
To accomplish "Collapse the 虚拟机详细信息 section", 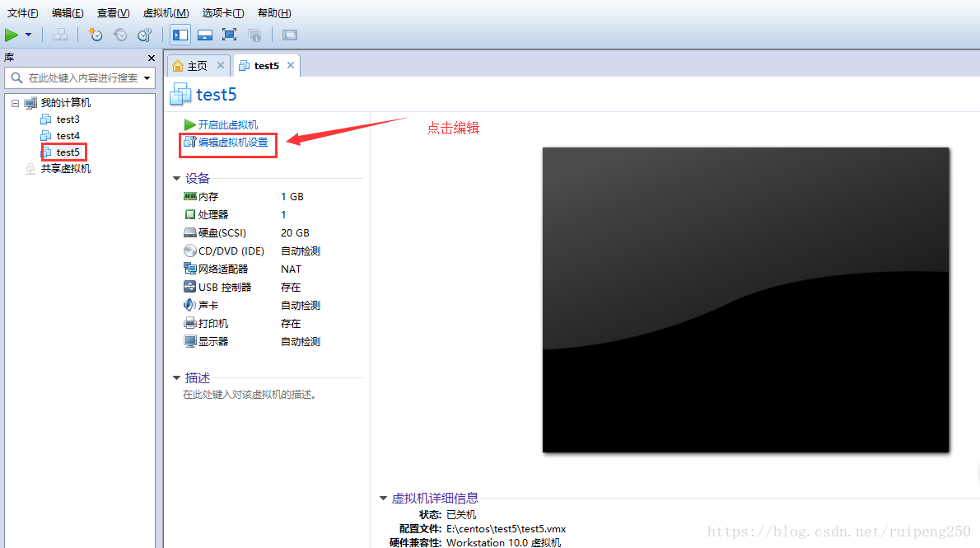I will [x=383, y=499].
